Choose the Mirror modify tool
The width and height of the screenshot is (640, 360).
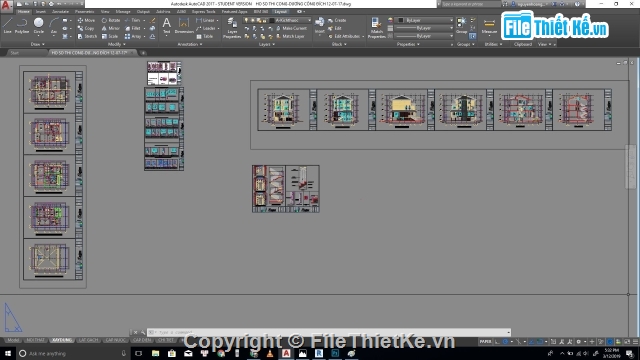(x=111, y=28)
